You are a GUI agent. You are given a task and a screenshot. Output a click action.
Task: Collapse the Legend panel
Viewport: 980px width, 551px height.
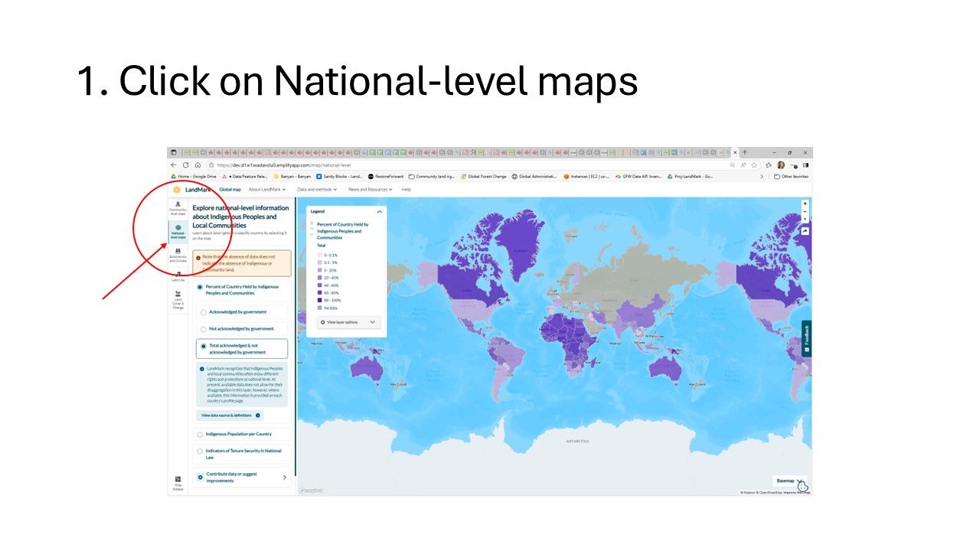[379, 211]
